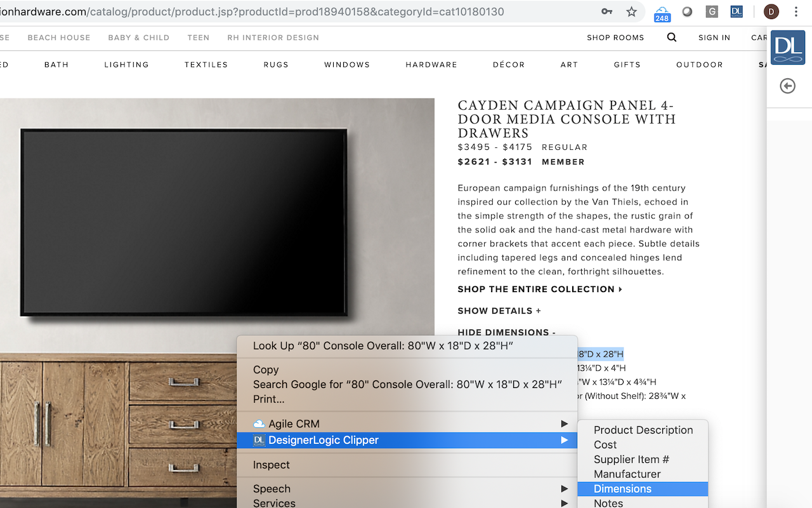
Task: Choose Cost in the Clipper submenu
Action: (x=643, y=444)
